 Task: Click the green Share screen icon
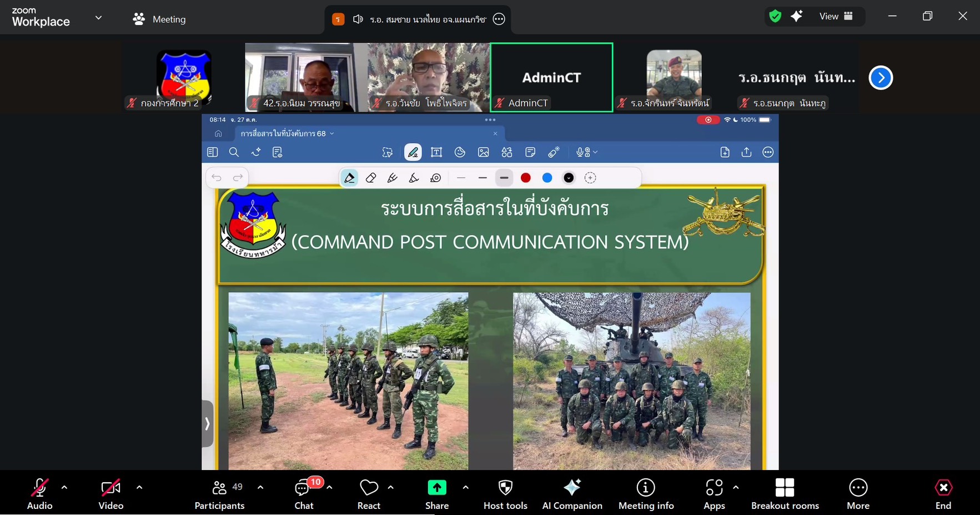pos(437,488)
